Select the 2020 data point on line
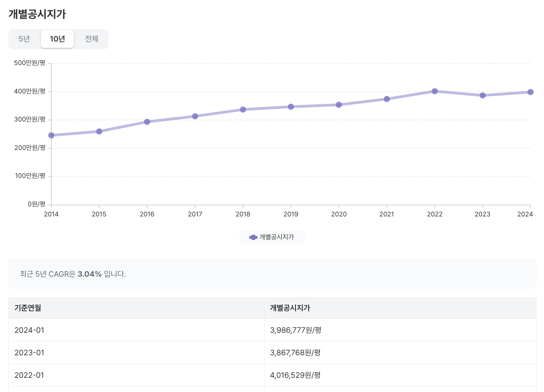The image size is (544, 392). click(x=339, y=105)
